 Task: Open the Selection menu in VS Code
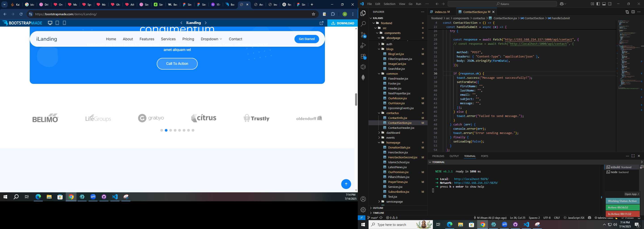tap(390, 4)
